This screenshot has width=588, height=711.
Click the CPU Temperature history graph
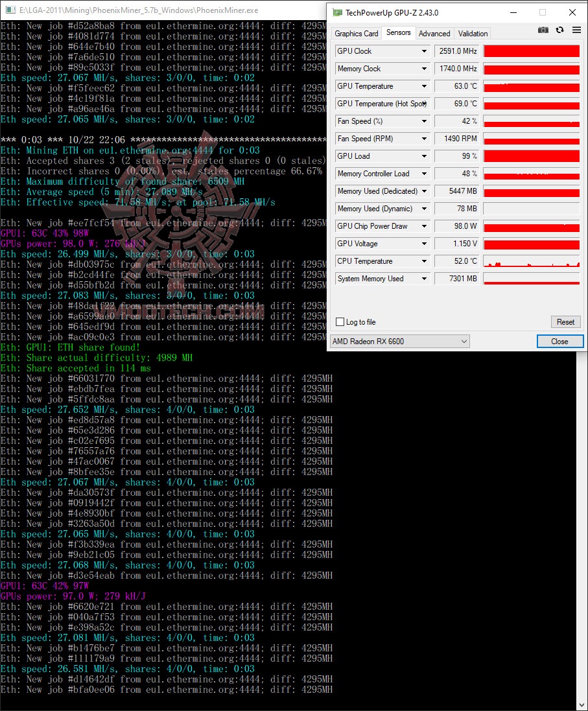pyautogui.click(x=532, y=261)
